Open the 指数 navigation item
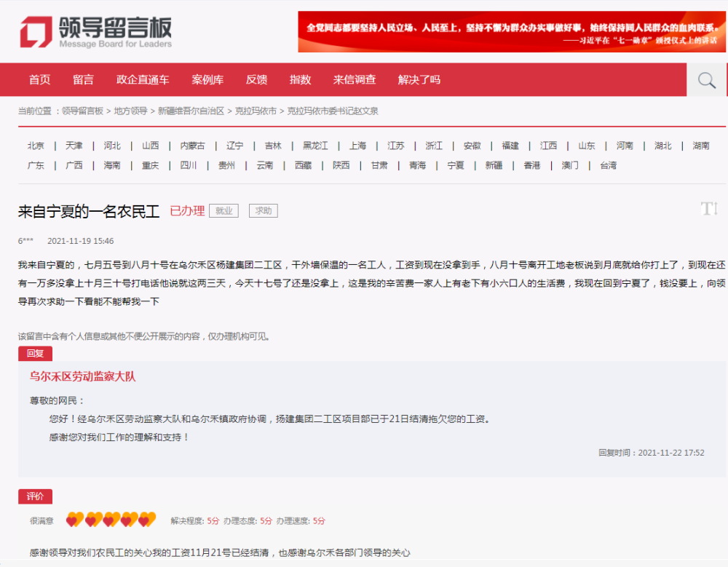Viewport: 728px width, 567px height. [x=300, y=80]
